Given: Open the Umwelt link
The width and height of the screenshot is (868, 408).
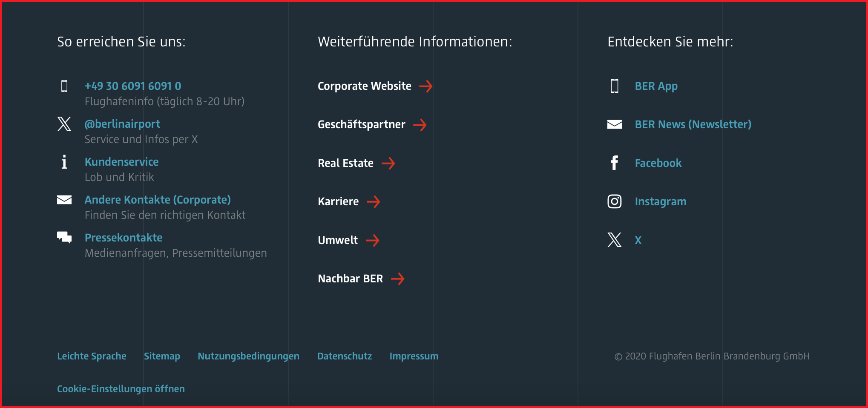Looking at the screenshot, I should point(338,240).
